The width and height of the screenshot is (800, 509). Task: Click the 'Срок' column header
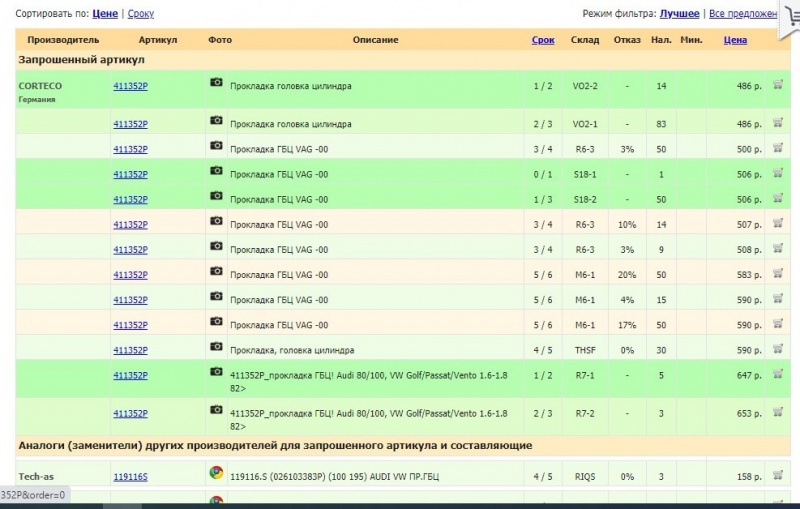pos(543,40)
